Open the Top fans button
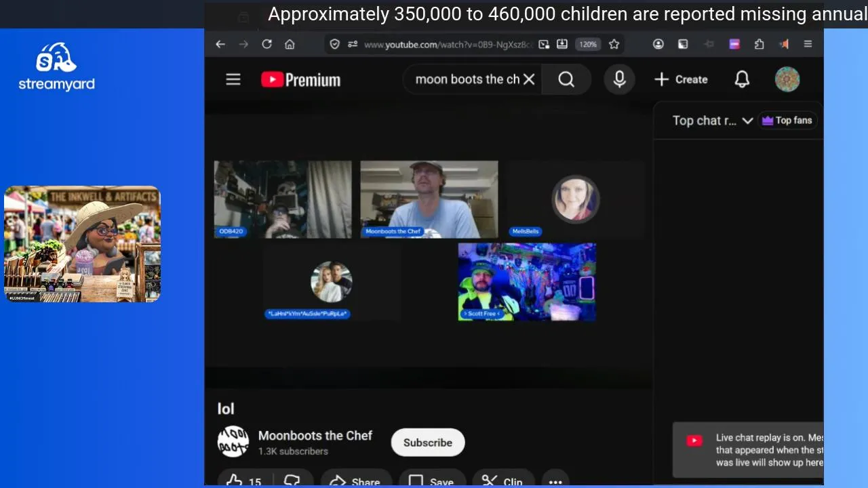 click(x=787, y=121)
